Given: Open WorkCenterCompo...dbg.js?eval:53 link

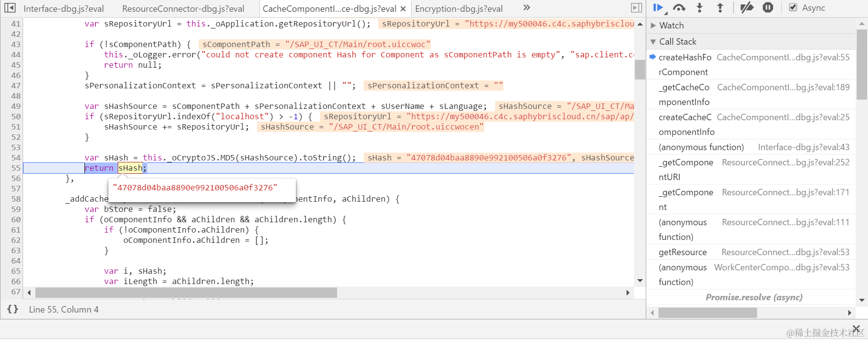Looking at the screenshot, I should point(782,267).
